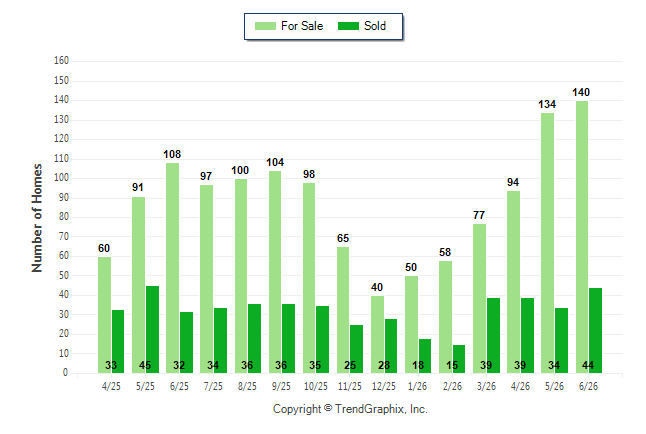Screen dimensions: 646x434
Task: Select the 6/25 For Sale bar showing 108
Action: [173, 268]
